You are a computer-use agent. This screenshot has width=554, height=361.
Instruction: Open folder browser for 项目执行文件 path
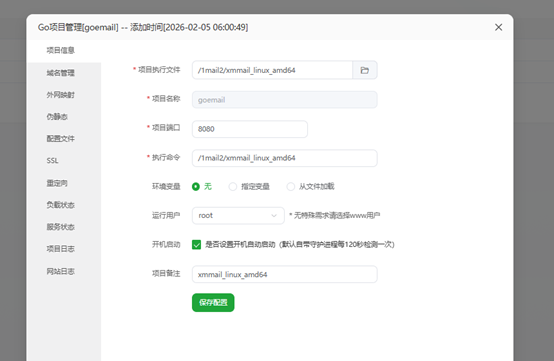click(365, 70)
